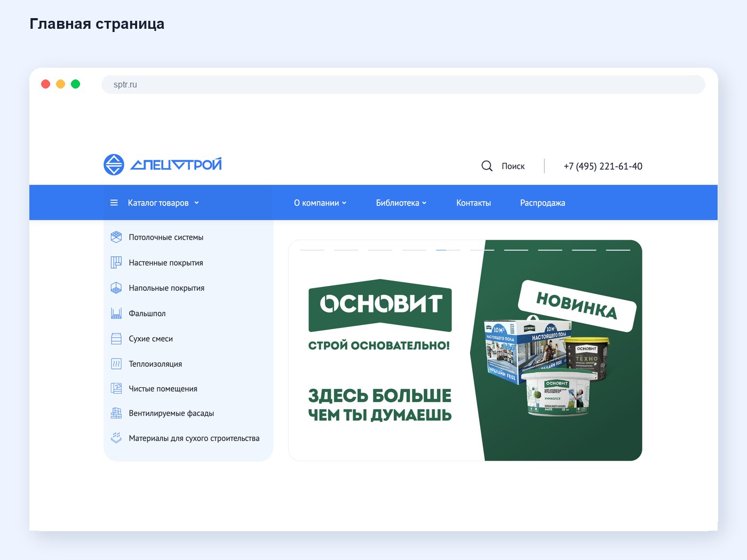Viewport: 747px width, 560px height.
Task: Select the Сухие смеси text link
Action: [x=151, y=339]
